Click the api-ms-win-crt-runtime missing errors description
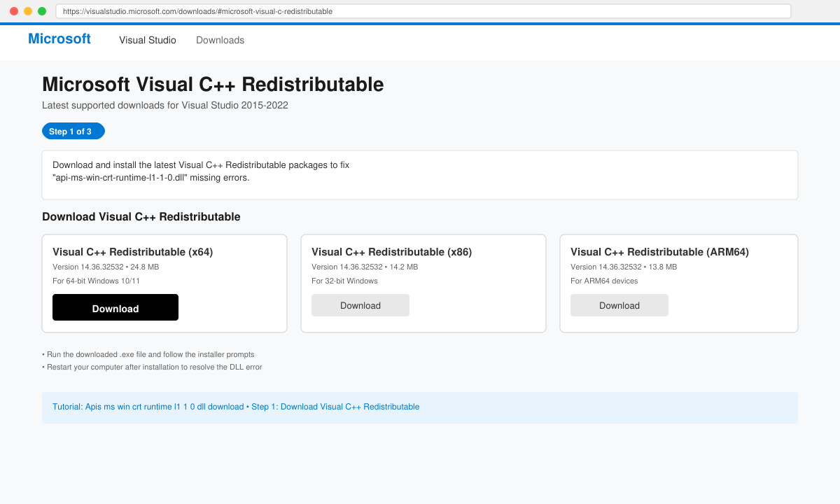This screenshot has height=504, width=840. coord(201,171)
